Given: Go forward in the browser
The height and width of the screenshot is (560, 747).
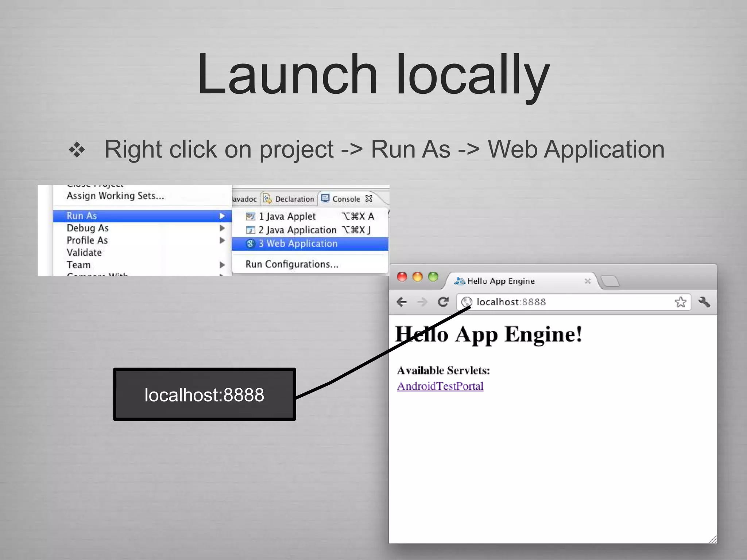Looking at the screenshot, I should (422, 302).
